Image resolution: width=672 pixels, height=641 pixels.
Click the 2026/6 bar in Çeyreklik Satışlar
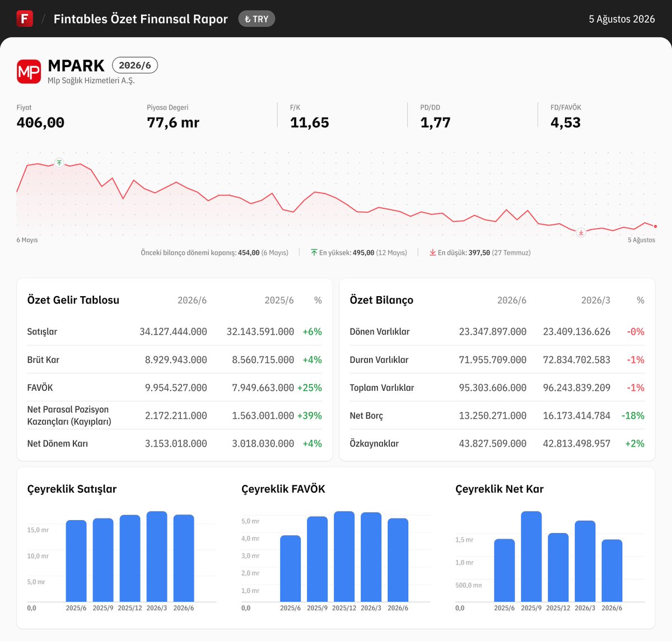point(184,558)
